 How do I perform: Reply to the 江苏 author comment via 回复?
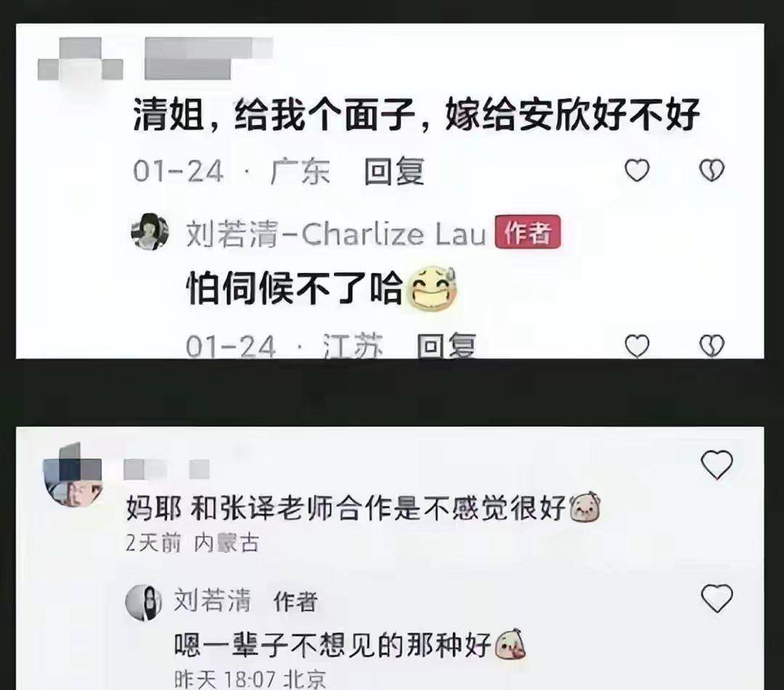click(x=446, y=346)
